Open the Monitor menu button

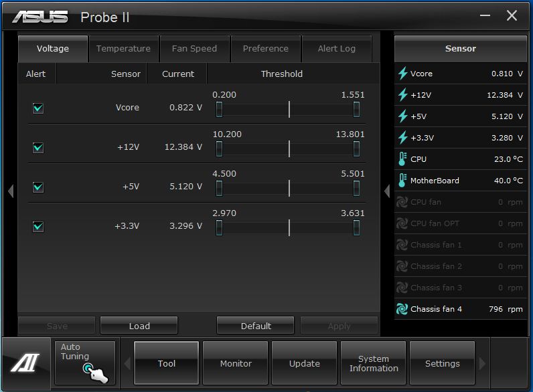[x=236, y=363]
